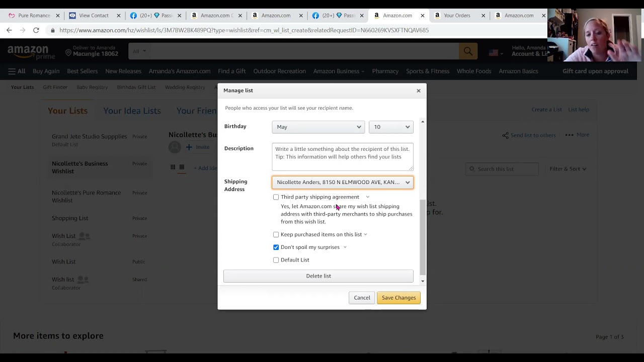Open the birthday day dropdown showing 10
The image size is (644, 362).
click(391, 127)
